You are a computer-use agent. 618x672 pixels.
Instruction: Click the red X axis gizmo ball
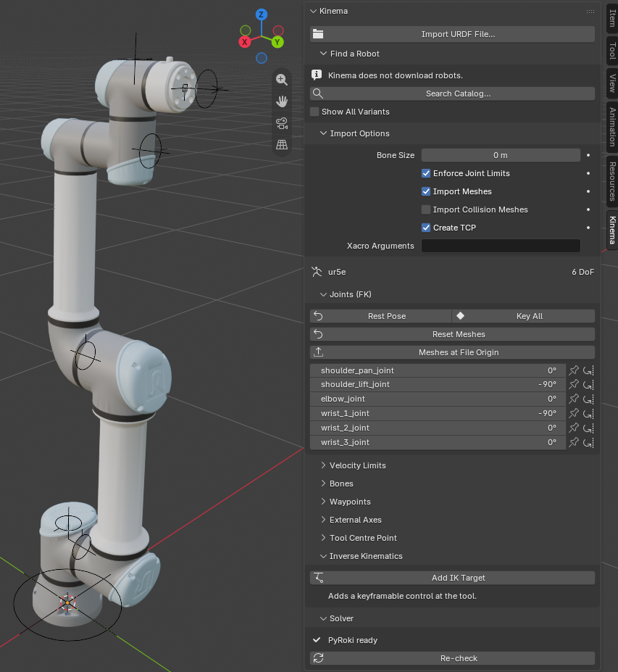coord(245,42)
